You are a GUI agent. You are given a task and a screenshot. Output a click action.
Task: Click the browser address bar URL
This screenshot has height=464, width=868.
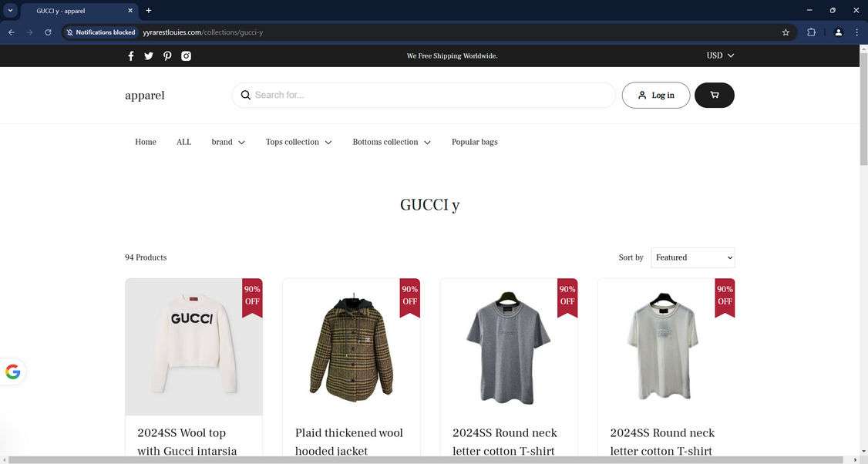pos(203,32)
